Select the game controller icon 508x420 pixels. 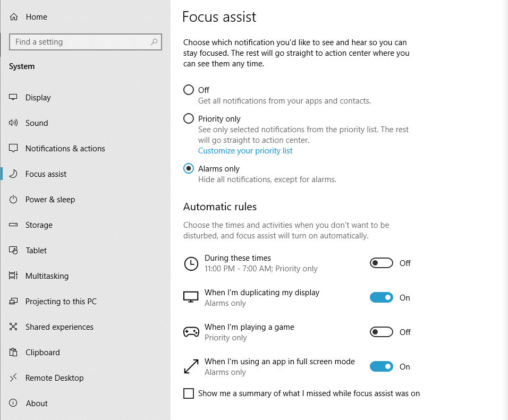tap(191, 332)
